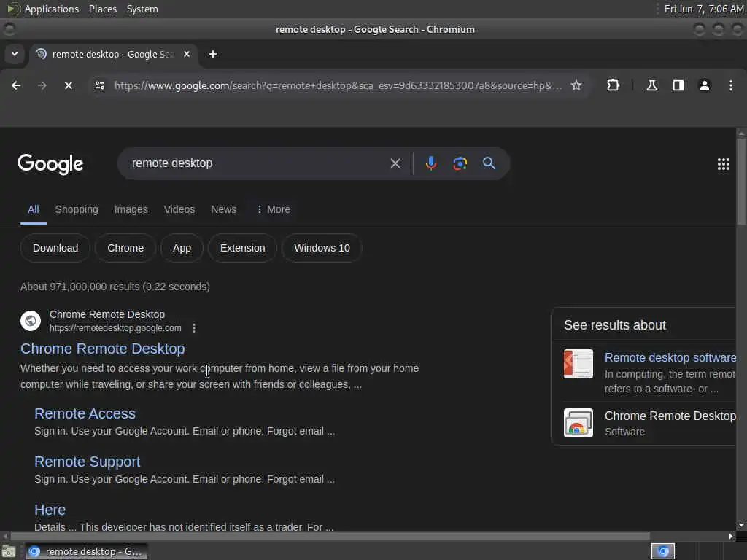Viewport: 747px width, 560px height.
Task: Click the vertical page scrollbar
Action: coord(741,181)
